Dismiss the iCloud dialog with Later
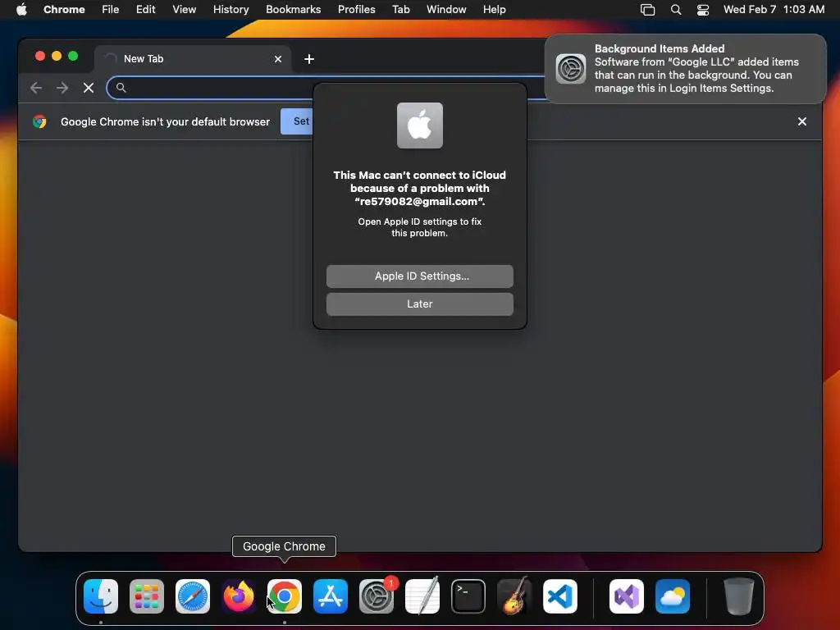This screenshot has width=840, height=630. 419,304
